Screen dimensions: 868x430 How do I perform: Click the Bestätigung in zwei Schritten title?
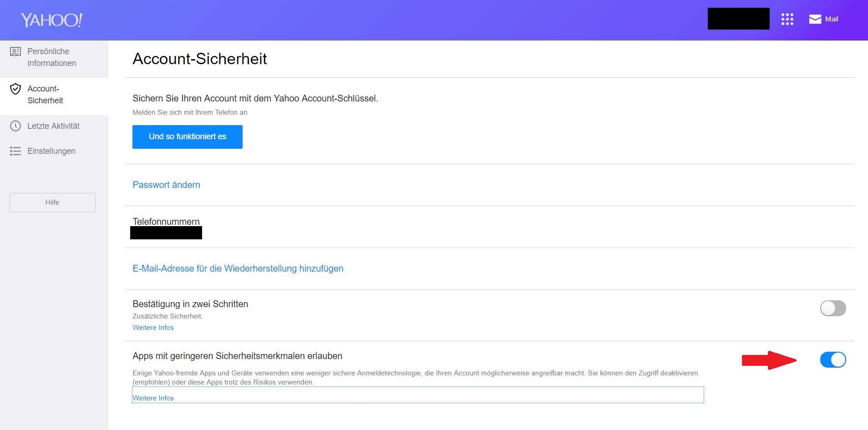(x=190, y=304)
